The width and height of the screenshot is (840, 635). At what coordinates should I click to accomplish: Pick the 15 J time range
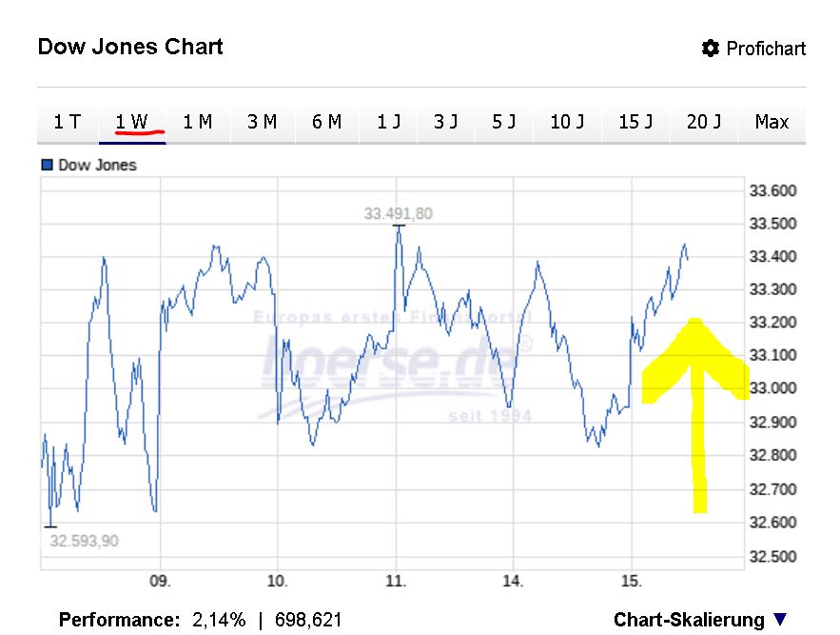coord(635,122)
